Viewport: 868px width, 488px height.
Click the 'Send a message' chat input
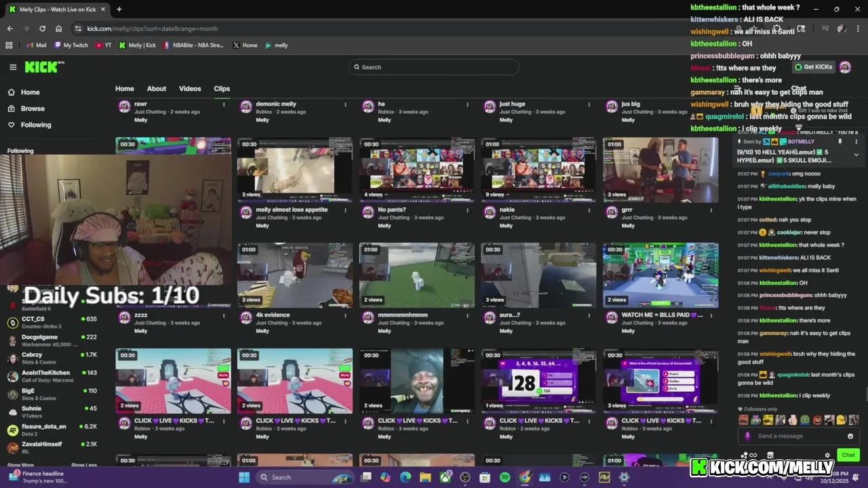799,436
